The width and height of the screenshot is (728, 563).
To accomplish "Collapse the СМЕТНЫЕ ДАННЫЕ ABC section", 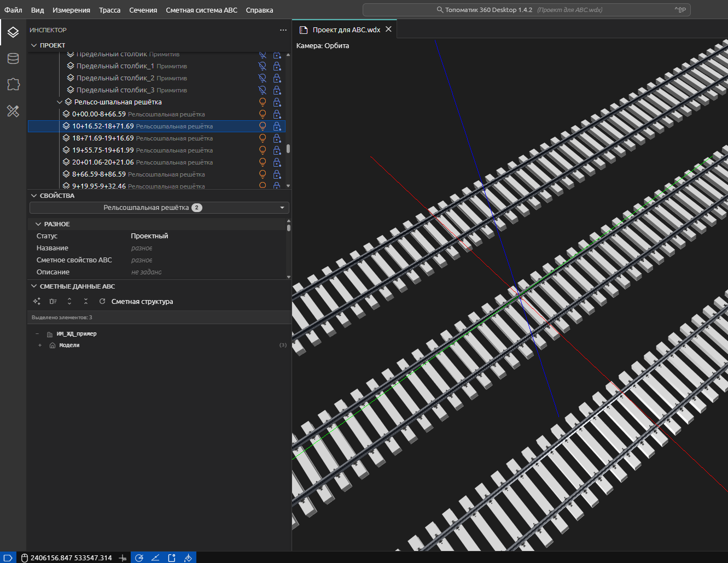I will 34,286.
